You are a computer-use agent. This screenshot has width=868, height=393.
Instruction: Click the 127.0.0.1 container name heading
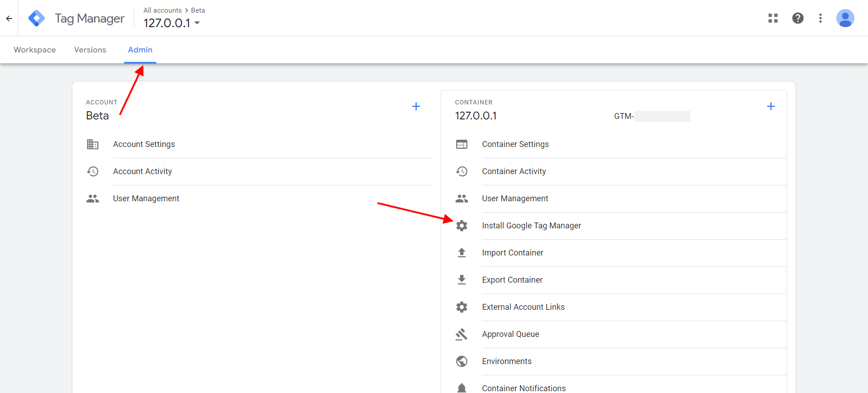pyautogui.click(x=476, y=116)
